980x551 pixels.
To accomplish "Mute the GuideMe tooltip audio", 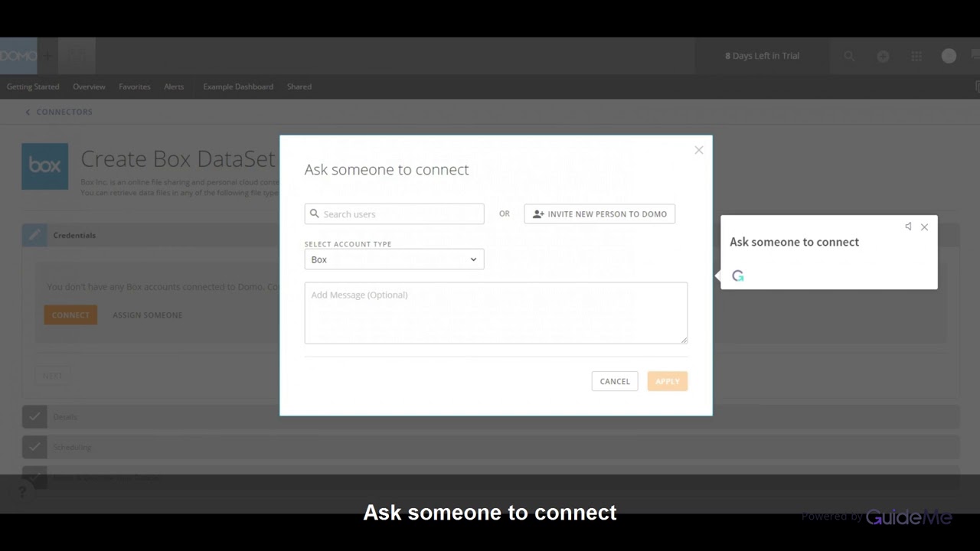I will point(908,227).
